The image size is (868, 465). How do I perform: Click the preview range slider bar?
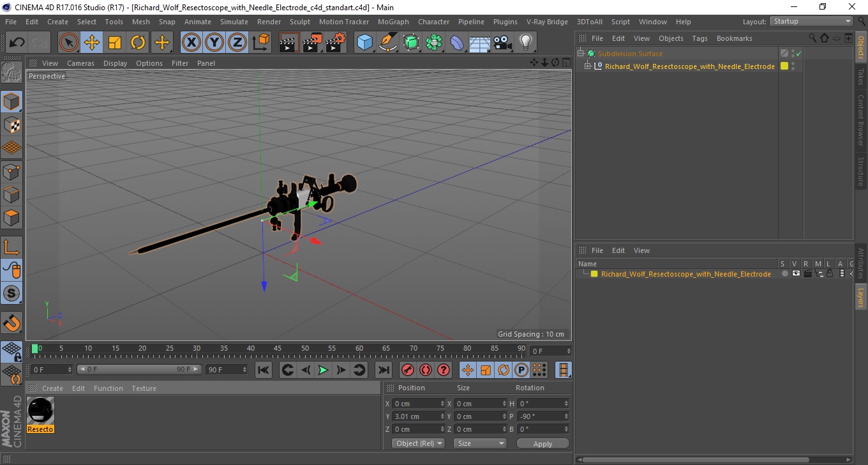(139, 369)
